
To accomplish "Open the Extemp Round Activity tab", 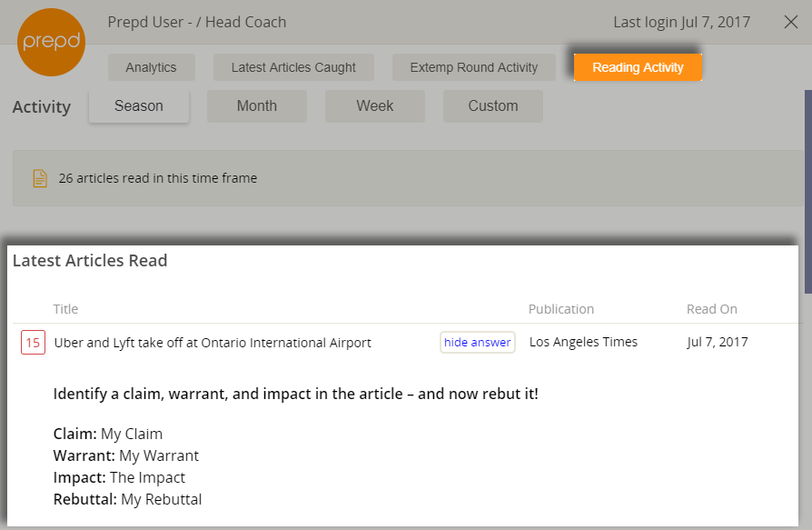I will 474,67.
